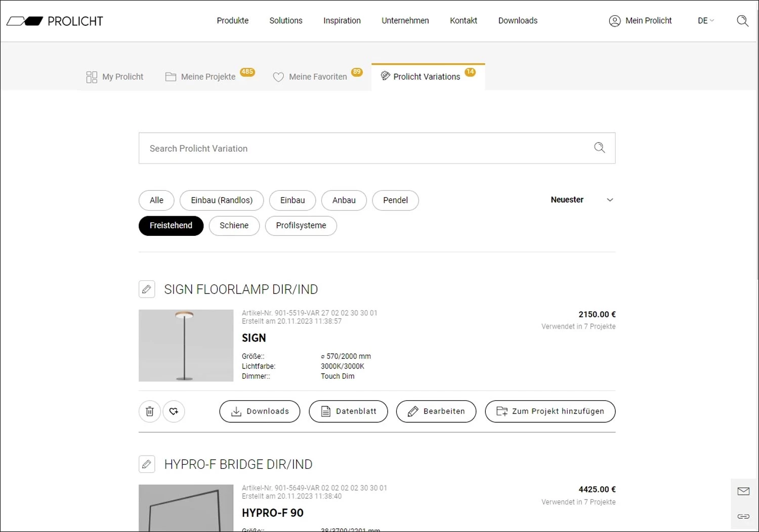Viewport: 759px width, 532px height.
Task: Add SIGN variation to favorites with the heart icon
Action: tap(174, 412)
